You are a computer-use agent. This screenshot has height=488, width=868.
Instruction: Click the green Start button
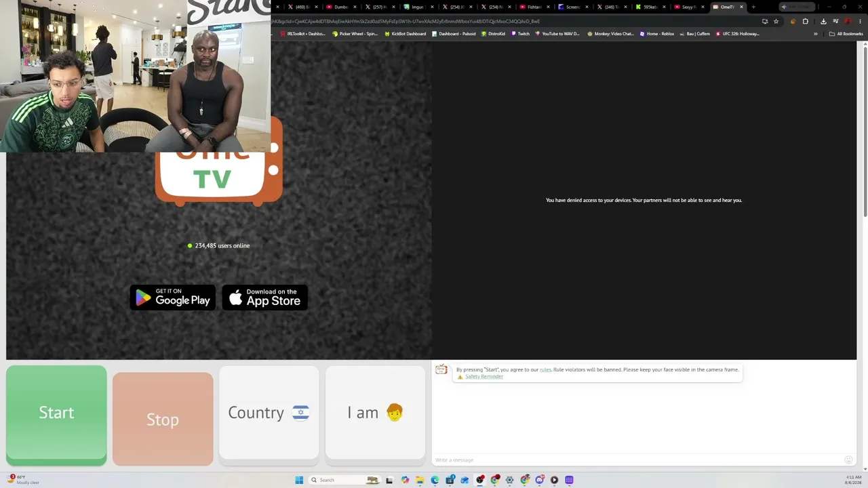tap(56, 415)
